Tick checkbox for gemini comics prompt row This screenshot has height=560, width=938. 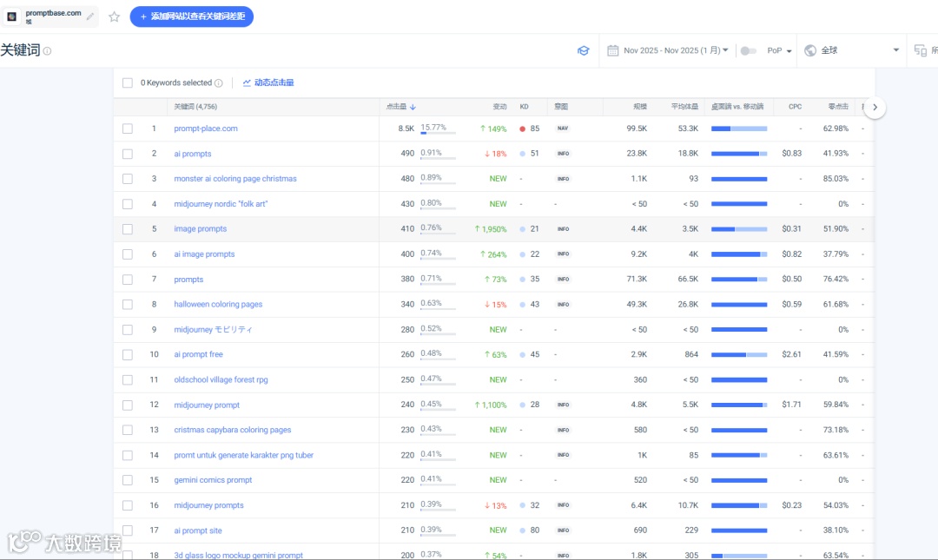[128, 480]
